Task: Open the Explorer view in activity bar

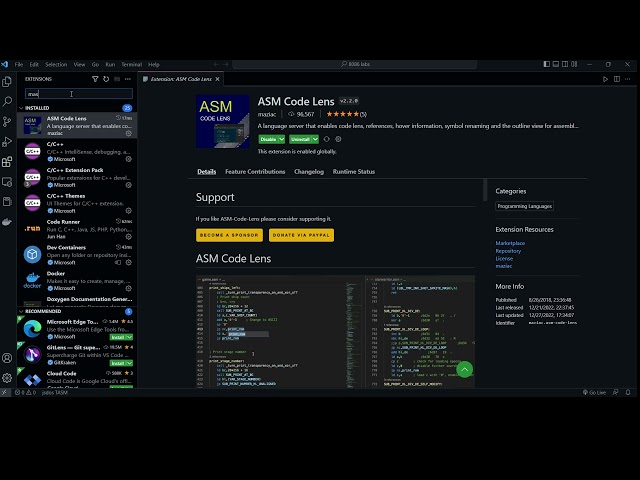Action: pos(7,82)
